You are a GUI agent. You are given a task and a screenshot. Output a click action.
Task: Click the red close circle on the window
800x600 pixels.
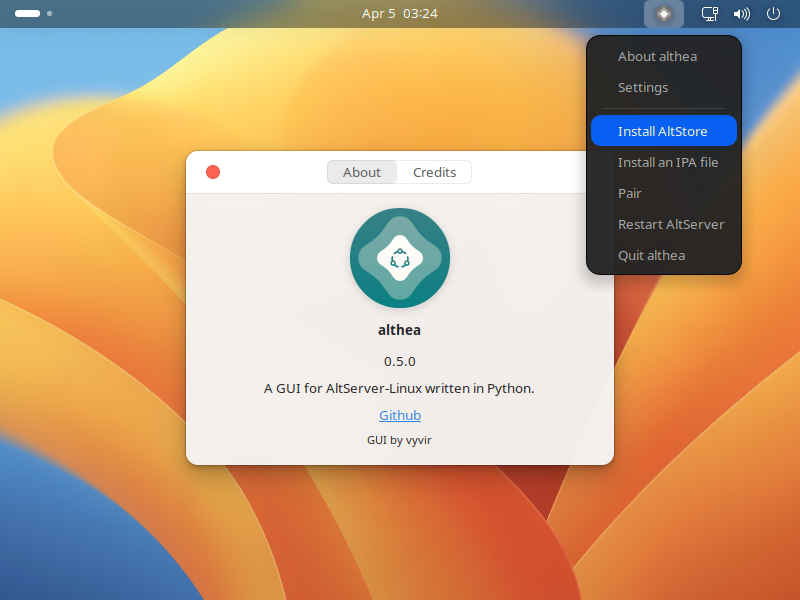(213, 172)
